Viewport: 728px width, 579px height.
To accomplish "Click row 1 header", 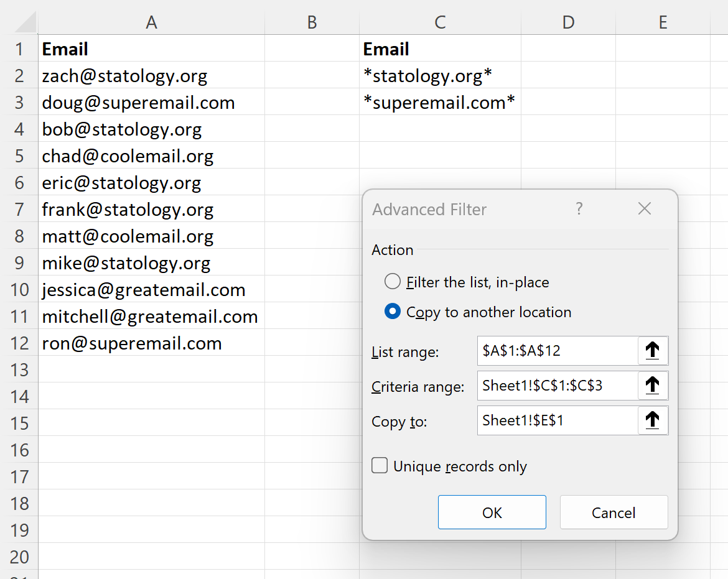I will click(x=21, y=49).
